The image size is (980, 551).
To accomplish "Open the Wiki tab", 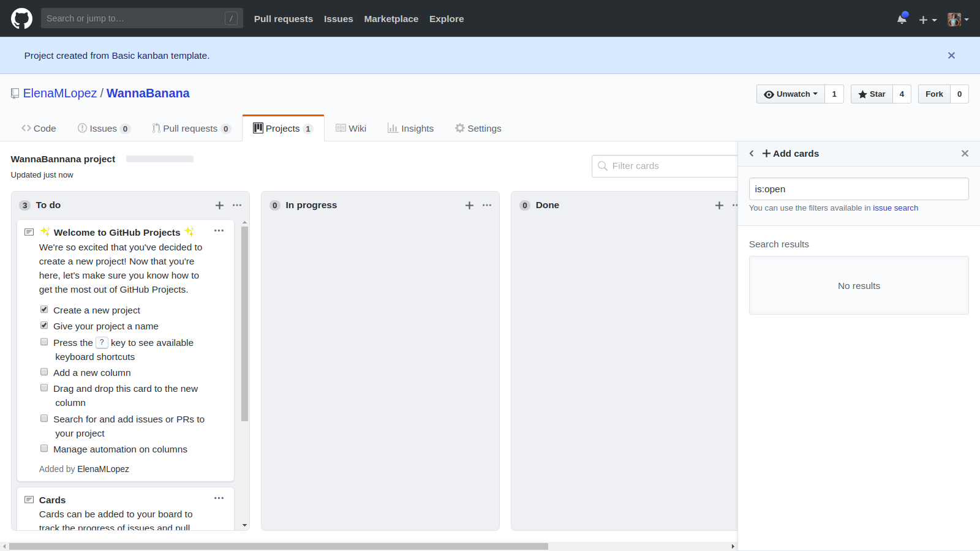I will point(351,129).
